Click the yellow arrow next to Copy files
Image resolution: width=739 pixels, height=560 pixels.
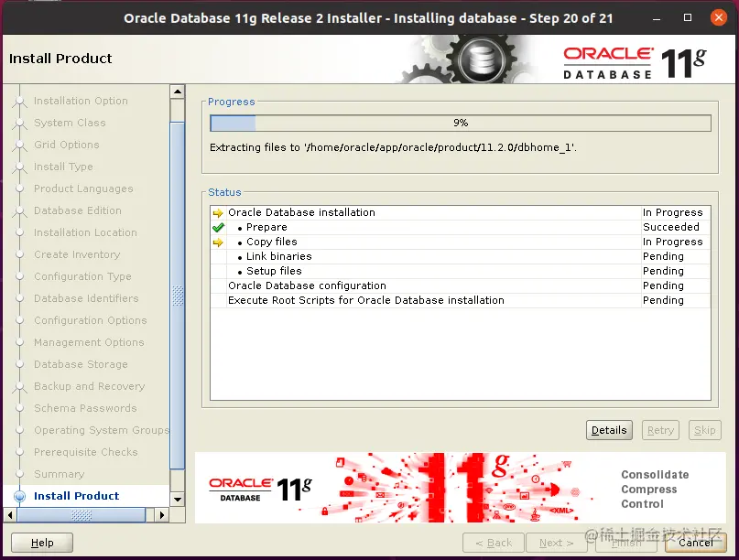tap(218, 242)
